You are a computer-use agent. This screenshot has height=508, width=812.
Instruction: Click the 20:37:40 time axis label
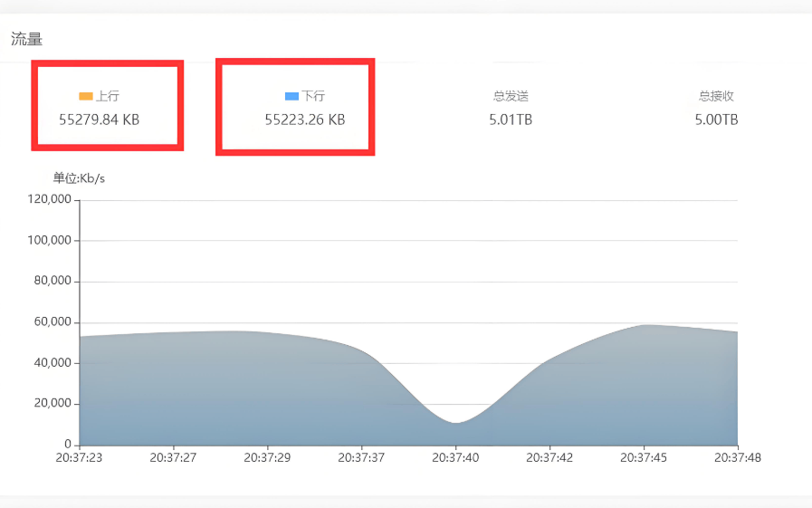coord(455,458)
